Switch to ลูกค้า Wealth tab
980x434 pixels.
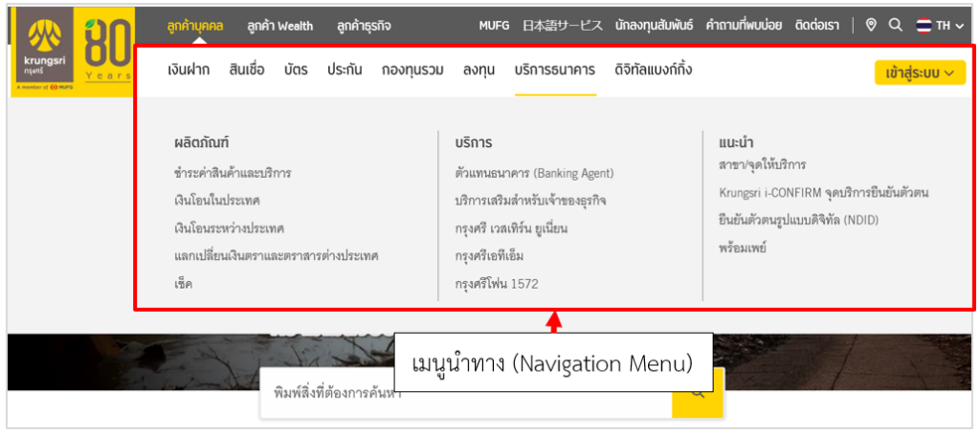tap(279, 26)
